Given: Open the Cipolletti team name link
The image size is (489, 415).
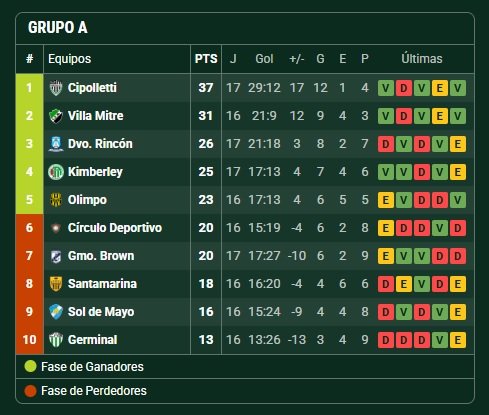Looking at the screenshot, I should [92, 88].
